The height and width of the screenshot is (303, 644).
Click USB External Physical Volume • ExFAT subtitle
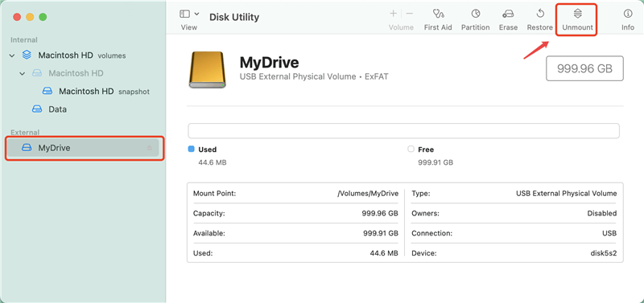point(314,76)
